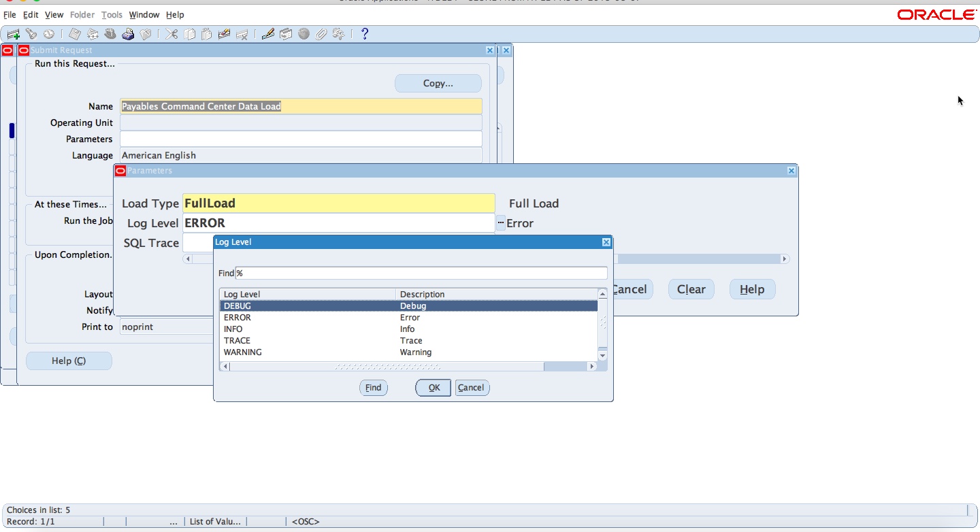
Task: Open the list of values button beside Log Level
Action: (500, 223)
